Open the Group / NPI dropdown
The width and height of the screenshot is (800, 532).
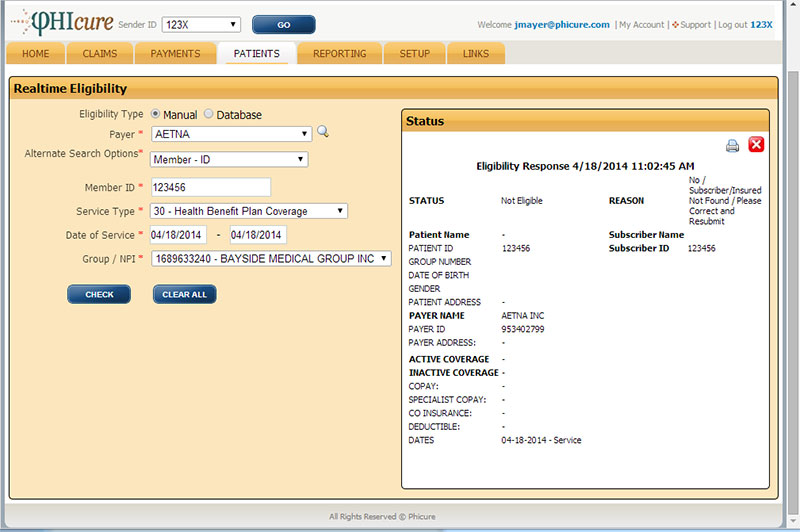(x=271, y=259)
